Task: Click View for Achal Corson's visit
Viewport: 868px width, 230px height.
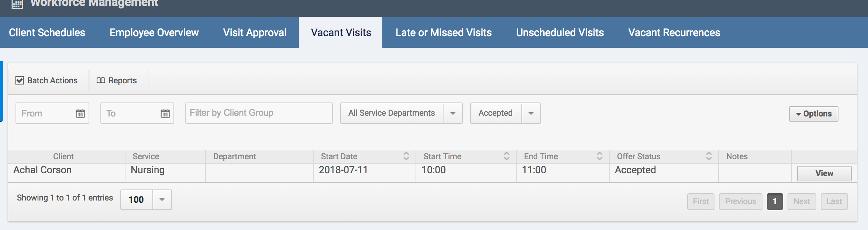Action: pyautogui.click(x=824, y=173)
